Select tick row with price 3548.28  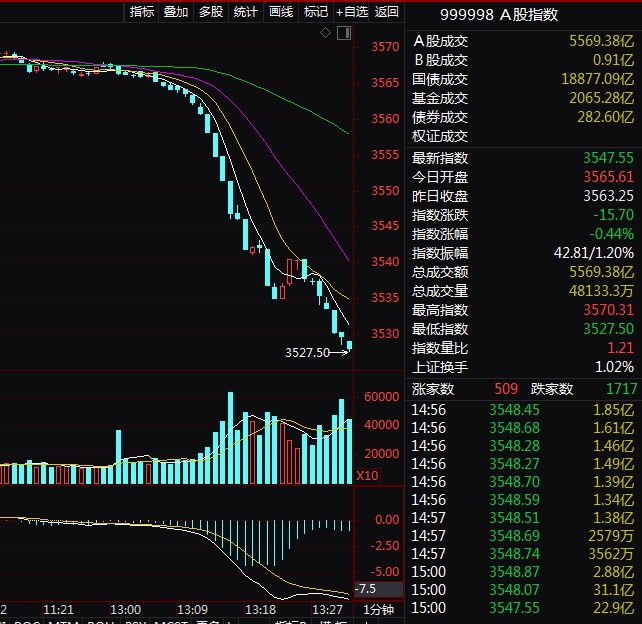(x=523, y=446)
